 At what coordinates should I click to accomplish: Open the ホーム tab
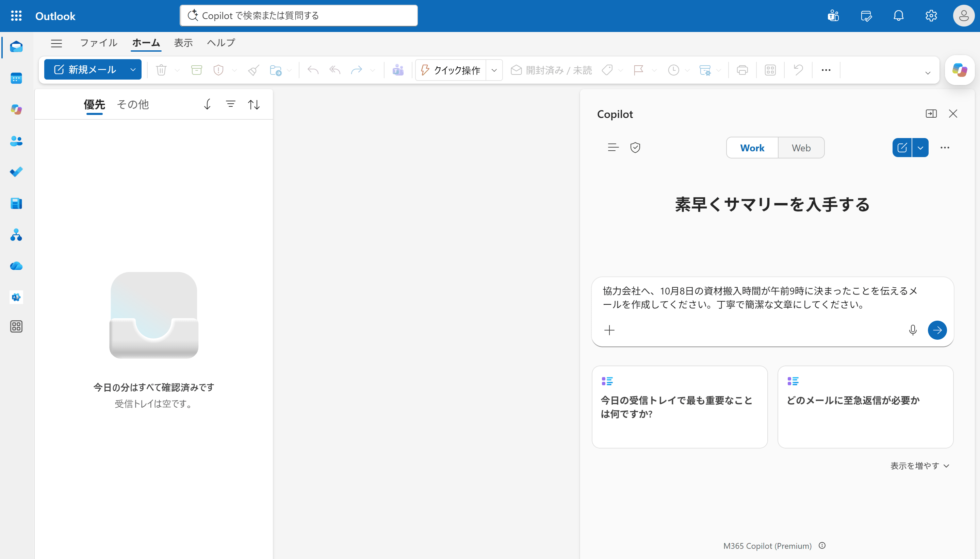(146, 43)
